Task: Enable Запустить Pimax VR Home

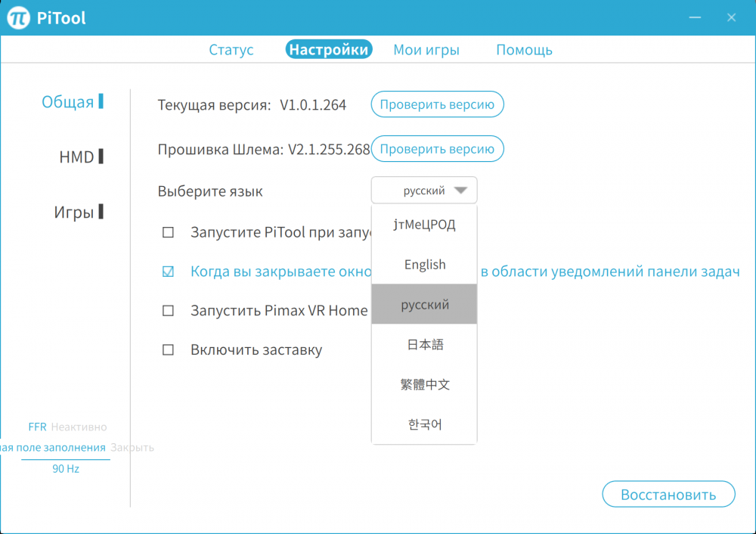Action: tap(168, 310)
